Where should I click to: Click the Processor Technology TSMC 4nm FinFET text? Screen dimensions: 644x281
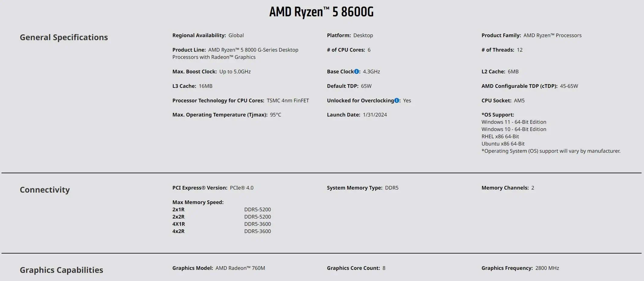pyautogui.click(x=287, y=101)
